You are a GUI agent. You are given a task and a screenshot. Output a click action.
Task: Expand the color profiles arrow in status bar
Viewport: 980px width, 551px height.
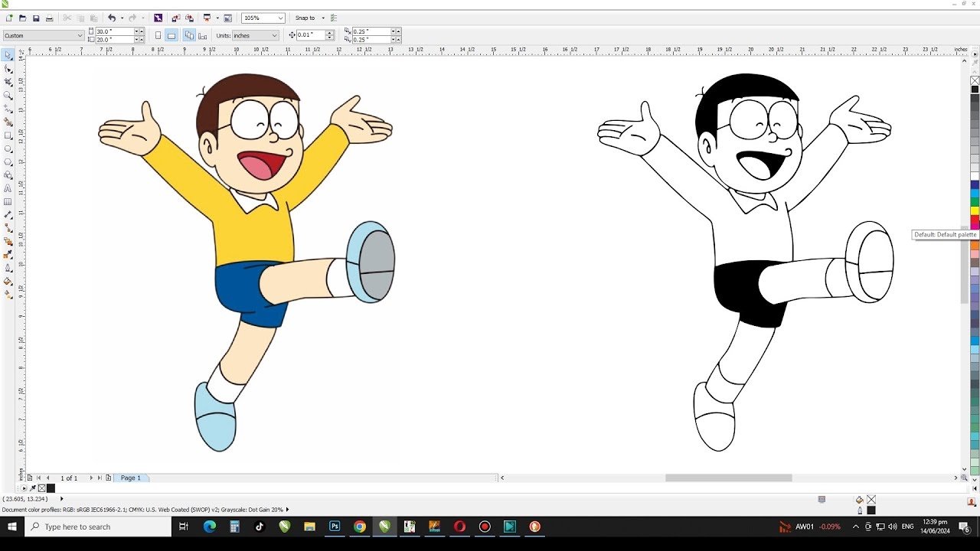point(288,510)
